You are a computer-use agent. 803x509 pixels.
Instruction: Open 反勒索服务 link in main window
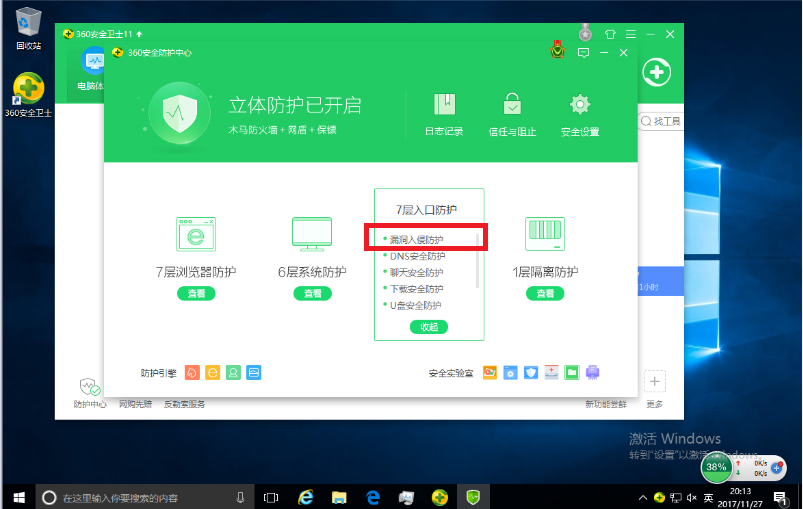coord(184,404)
